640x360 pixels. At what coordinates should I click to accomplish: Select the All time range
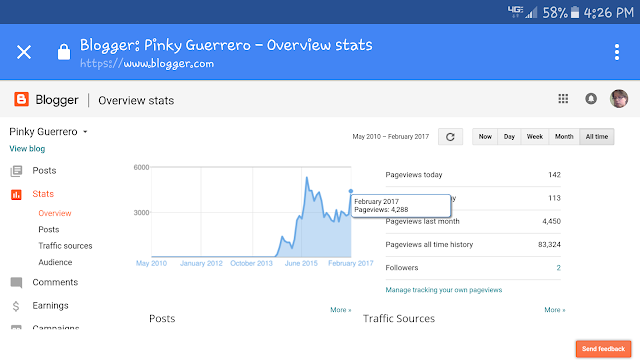point(597,137)
